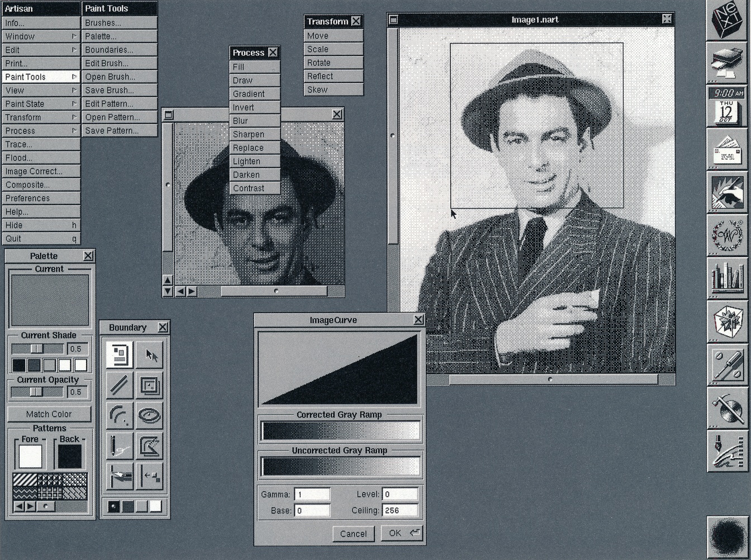Expand the View submenu arrow
Viewport: 751px width, 560px height.
[x=74, y=90]
